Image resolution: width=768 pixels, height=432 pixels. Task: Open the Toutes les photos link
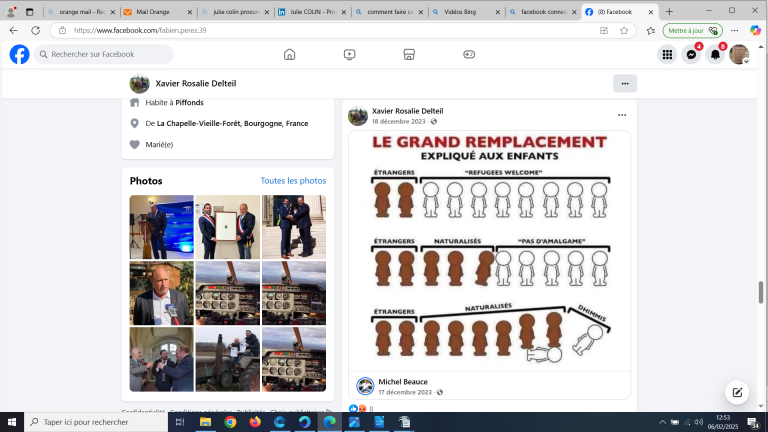click(x=293, y=181)
